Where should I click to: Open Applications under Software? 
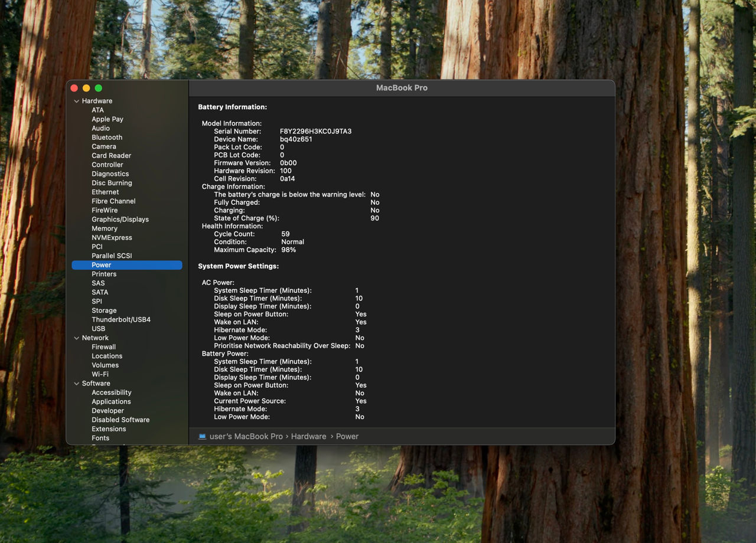[x=111, y=402]
